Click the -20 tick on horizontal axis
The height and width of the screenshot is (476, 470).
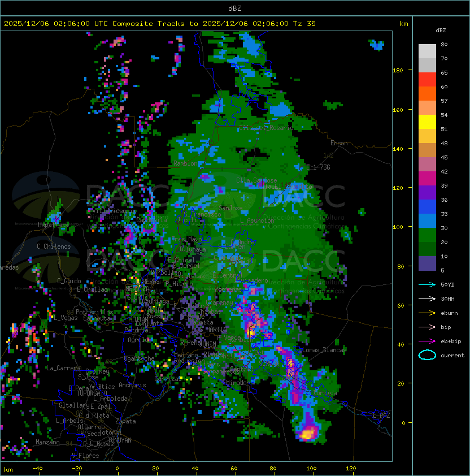coord(77,469)
